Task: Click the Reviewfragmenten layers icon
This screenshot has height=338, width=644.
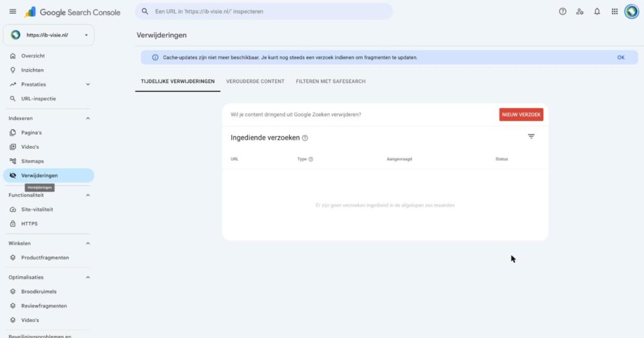Action: click(13, 306)
